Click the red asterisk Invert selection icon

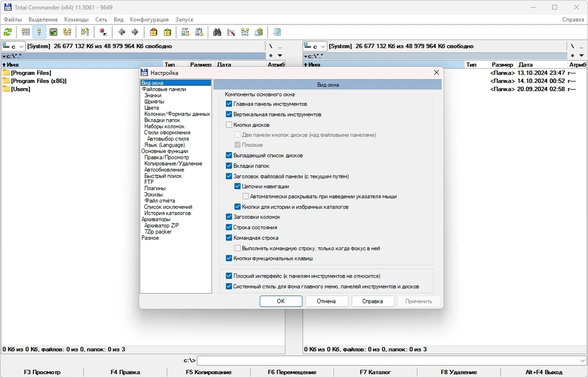click(x=103, y=32)
